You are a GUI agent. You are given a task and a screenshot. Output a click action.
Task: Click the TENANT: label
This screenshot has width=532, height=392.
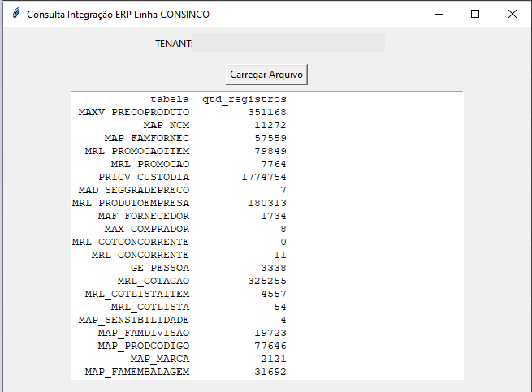pos(174,44)
